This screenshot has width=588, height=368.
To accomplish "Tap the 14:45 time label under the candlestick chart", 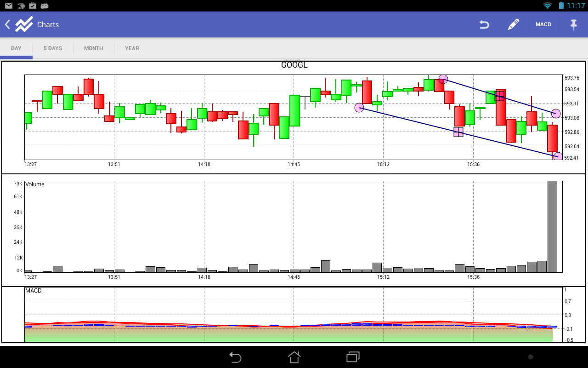I will tap(294, 164).
